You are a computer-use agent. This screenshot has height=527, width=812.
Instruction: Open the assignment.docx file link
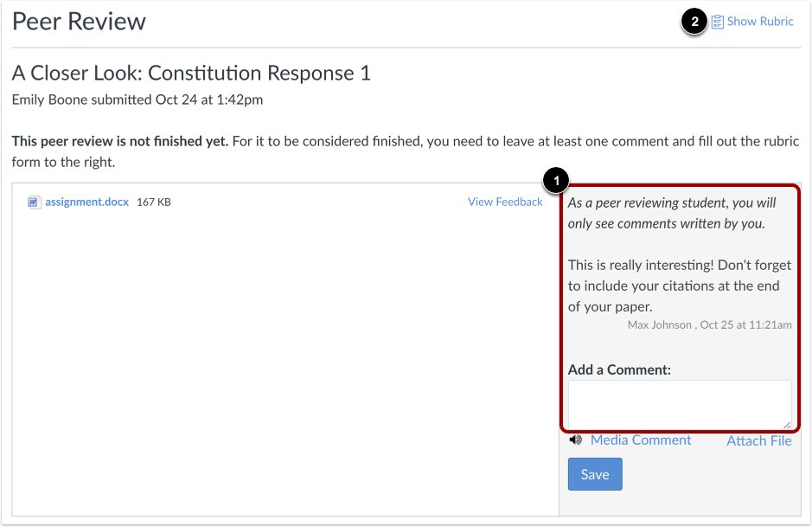86,202
